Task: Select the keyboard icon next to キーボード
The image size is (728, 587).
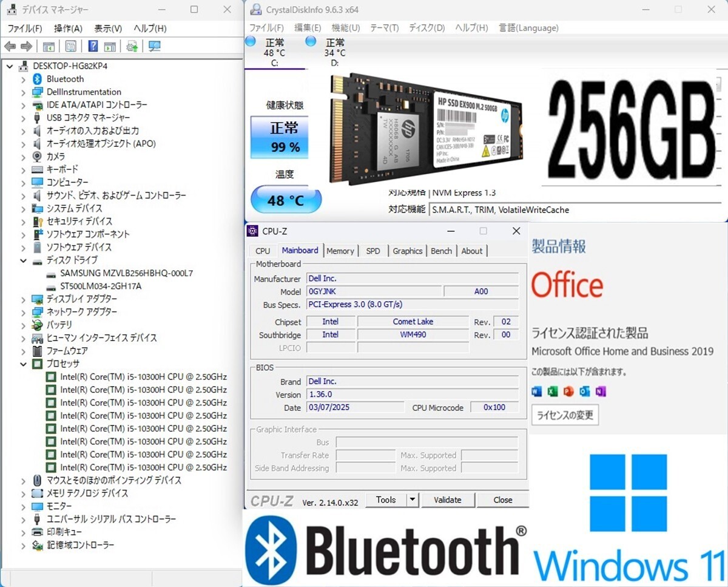Action: (37, 169)
